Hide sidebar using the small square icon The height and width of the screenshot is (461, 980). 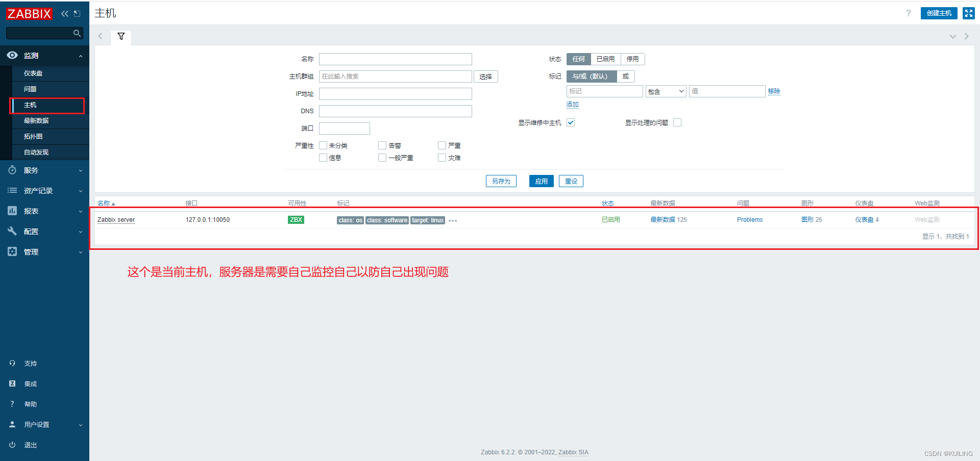[x=77, y=14]
